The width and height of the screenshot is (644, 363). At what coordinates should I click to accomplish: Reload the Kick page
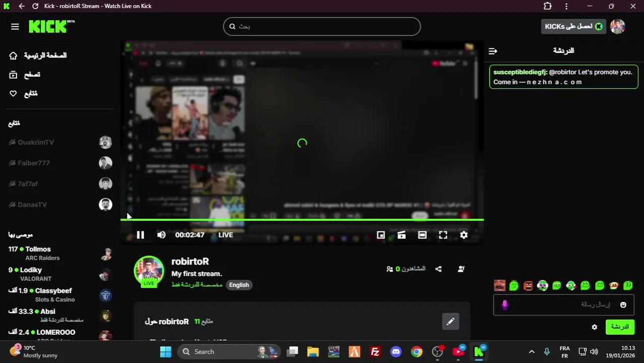click(35, 6)
